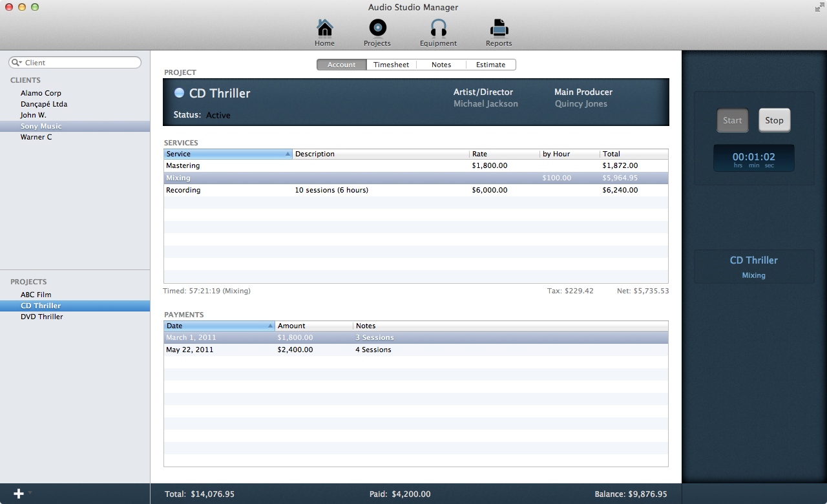Open the Equipment headphones icon
This screenshot has height=504, width=827.
[438, 29]
